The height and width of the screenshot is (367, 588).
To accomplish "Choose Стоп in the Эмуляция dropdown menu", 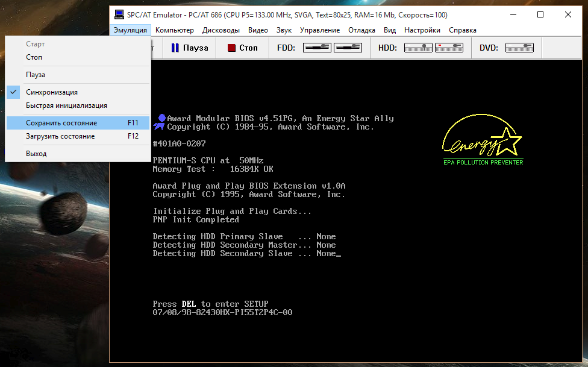I will (78, 57).
